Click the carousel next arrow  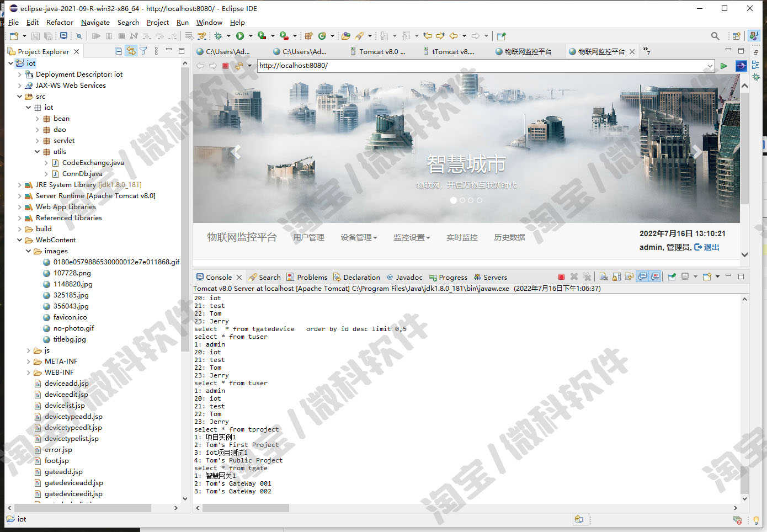point(697,152)
